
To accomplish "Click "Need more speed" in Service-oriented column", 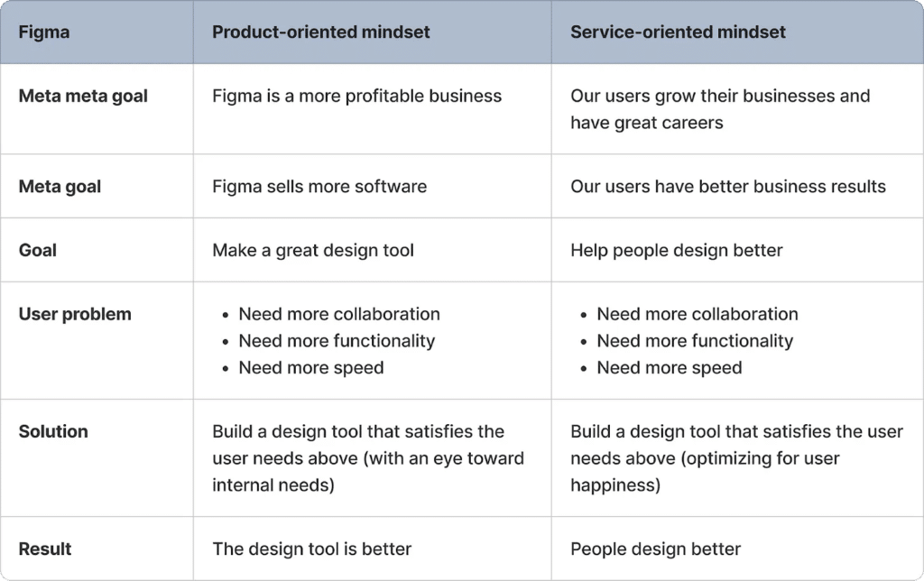I will pyautogui.click(x=670, y=368).
